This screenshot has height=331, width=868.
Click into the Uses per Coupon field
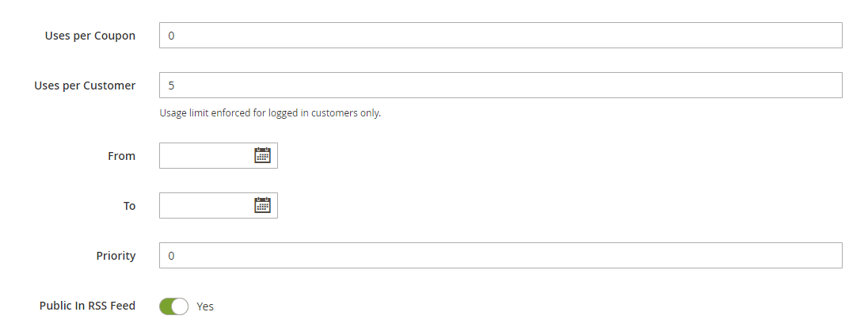click(501, 36)
